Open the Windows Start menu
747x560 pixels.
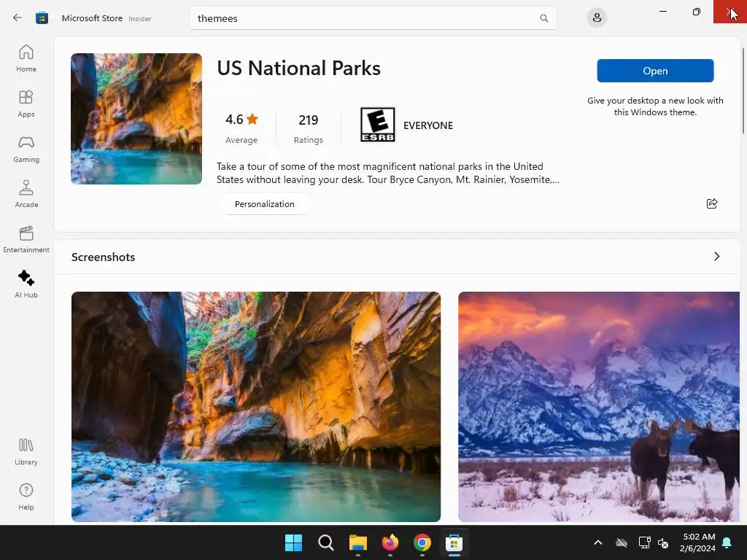pos(293,542)
